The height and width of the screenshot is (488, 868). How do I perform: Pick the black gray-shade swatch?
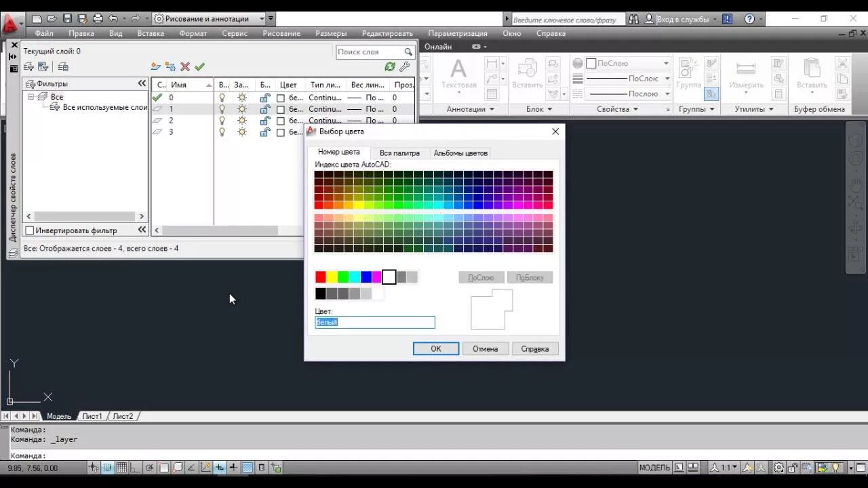[321, 294]
